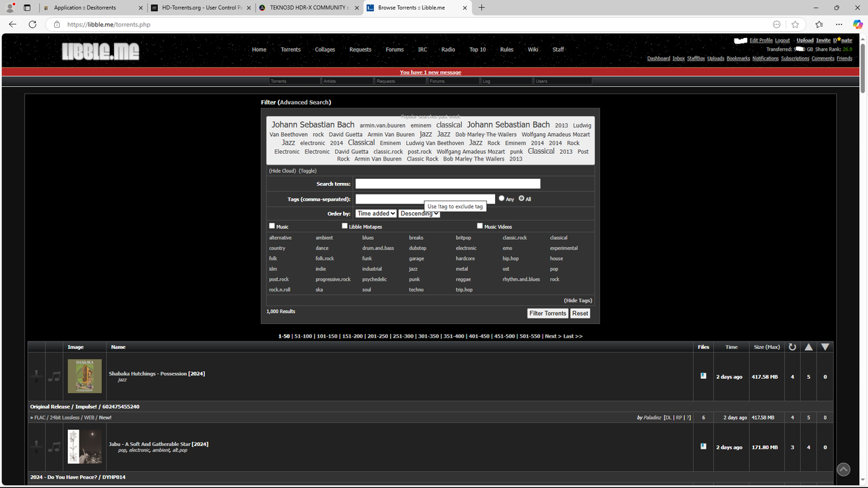Viewport: 868px width, 488px height.
Task: Click file icon in Shabaka Hutchings row
Action: point(703,375)
